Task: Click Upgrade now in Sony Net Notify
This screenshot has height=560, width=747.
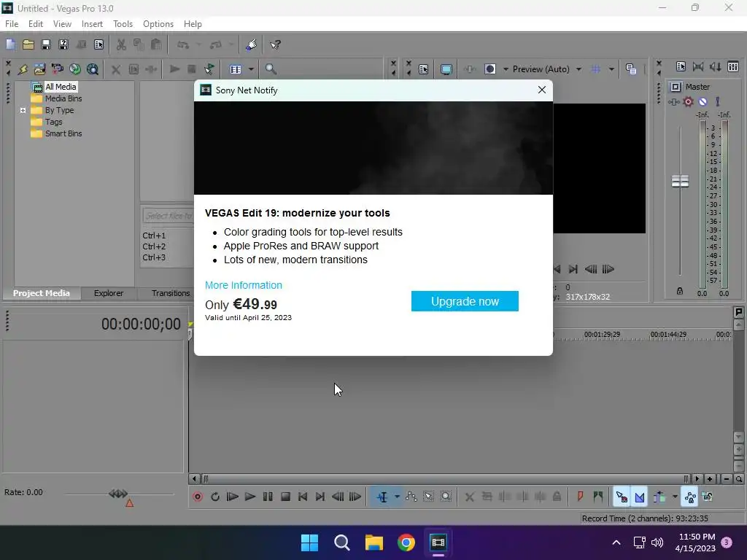Action: pos(465,301)
